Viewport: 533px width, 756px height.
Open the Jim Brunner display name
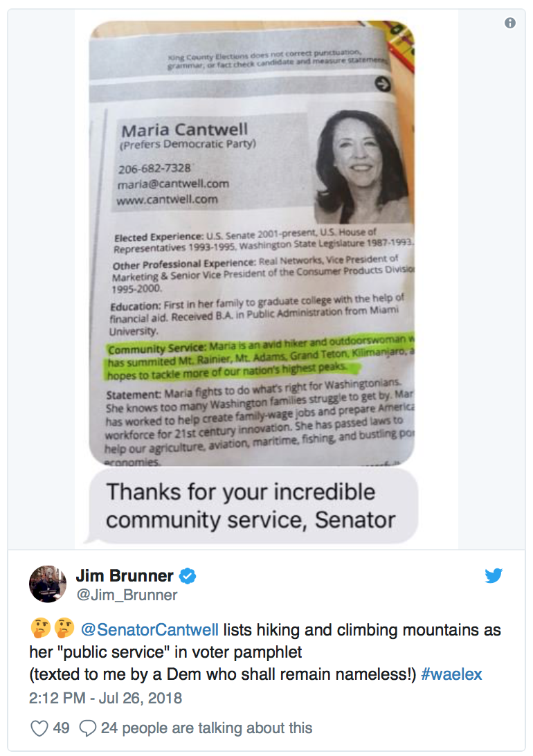[125, 576]
